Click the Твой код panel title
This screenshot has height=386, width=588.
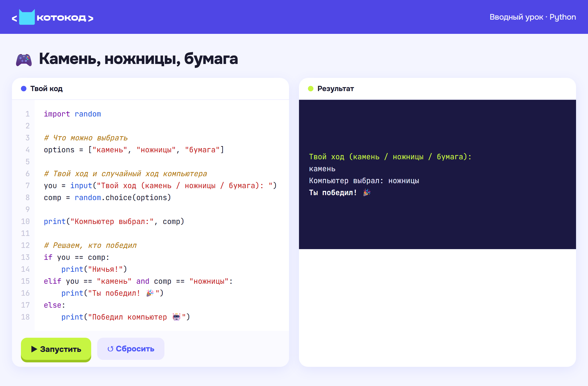[x=46, y=89]
